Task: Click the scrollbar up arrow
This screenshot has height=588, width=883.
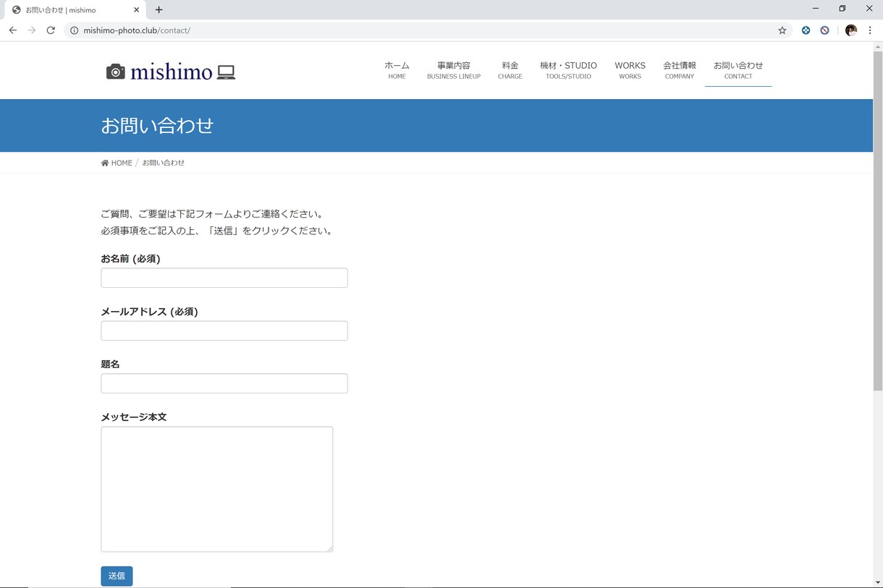Action: tap(878, 46)
